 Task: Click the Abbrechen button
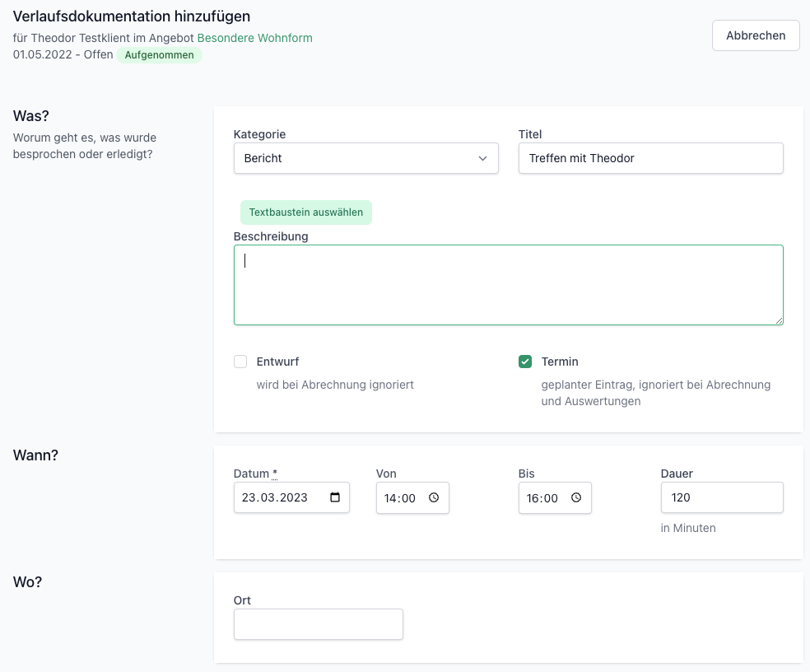(756, 35)
